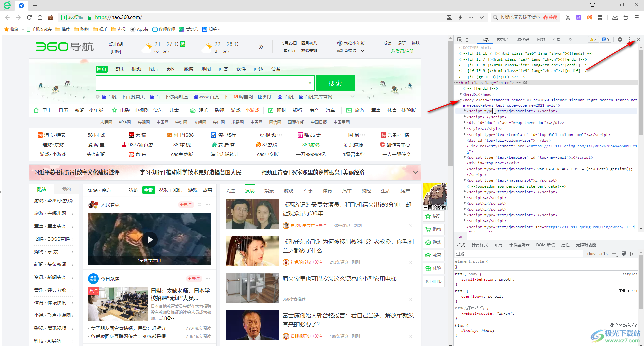Open DevTools three-dot customize menu
644x346 pixels.
click(x=629, y=39)
